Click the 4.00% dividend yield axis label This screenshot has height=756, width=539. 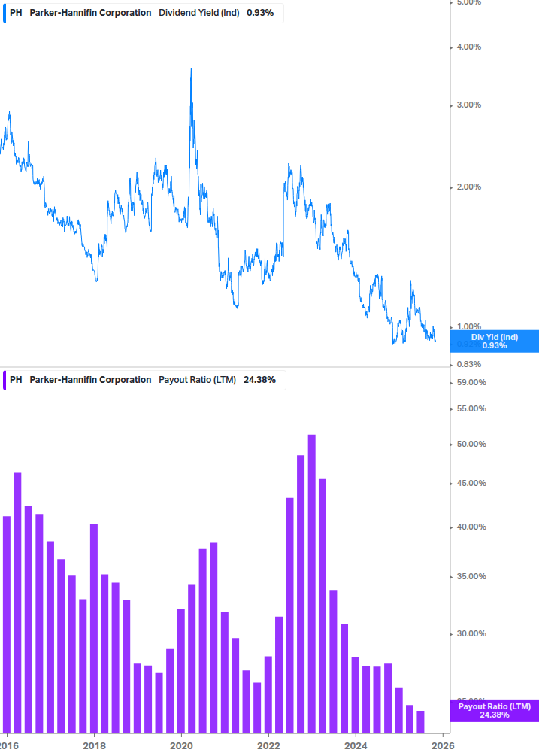tap(468, 47)
